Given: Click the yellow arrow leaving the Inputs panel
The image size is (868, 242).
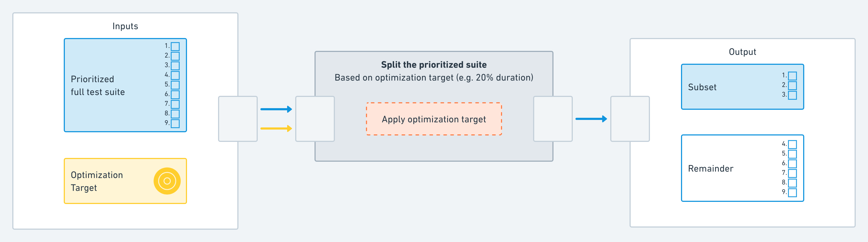Looking at the screenshot, I should tap(276, 128).
